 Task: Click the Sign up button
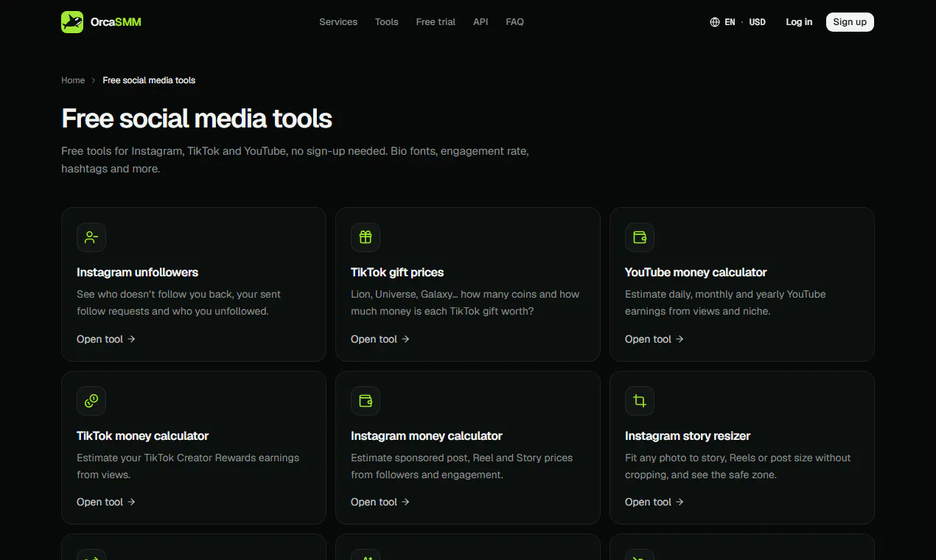(850, 22)
